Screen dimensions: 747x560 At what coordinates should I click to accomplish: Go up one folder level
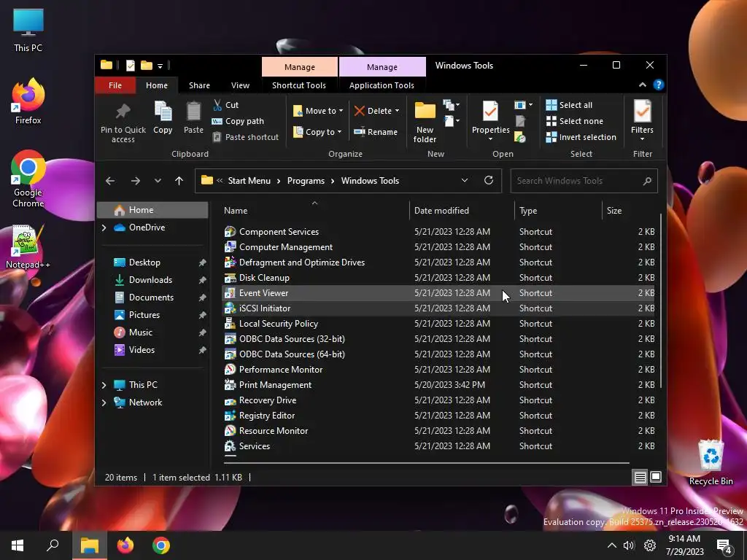click(179, 181)
